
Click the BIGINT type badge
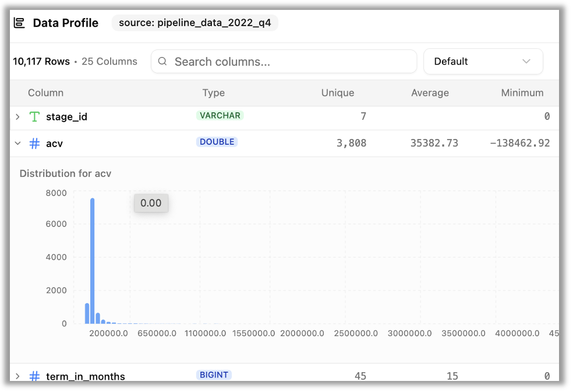click(214, 375)
